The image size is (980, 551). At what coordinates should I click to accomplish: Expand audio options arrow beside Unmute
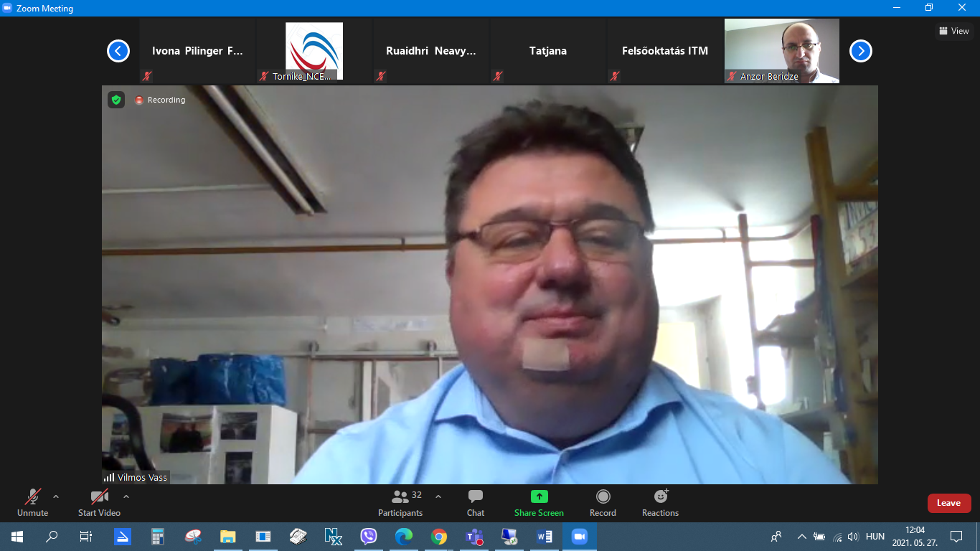[x=56, y=496]
